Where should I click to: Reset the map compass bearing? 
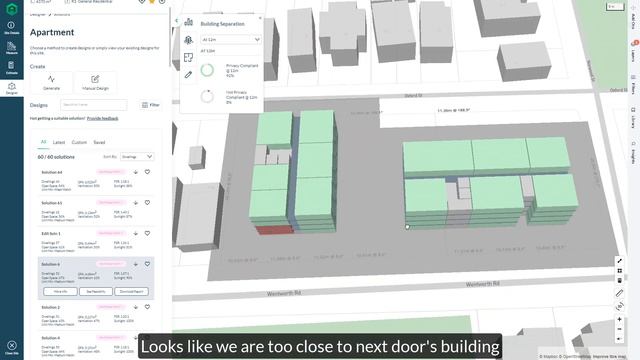click(x=619, y=339)
